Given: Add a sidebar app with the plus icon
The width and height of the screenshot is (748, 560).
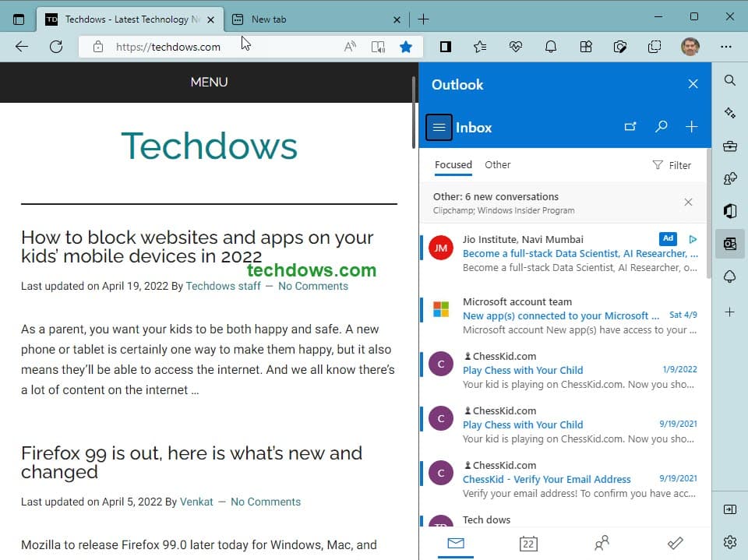Looking at the screenshot, I should coord(729,312).
